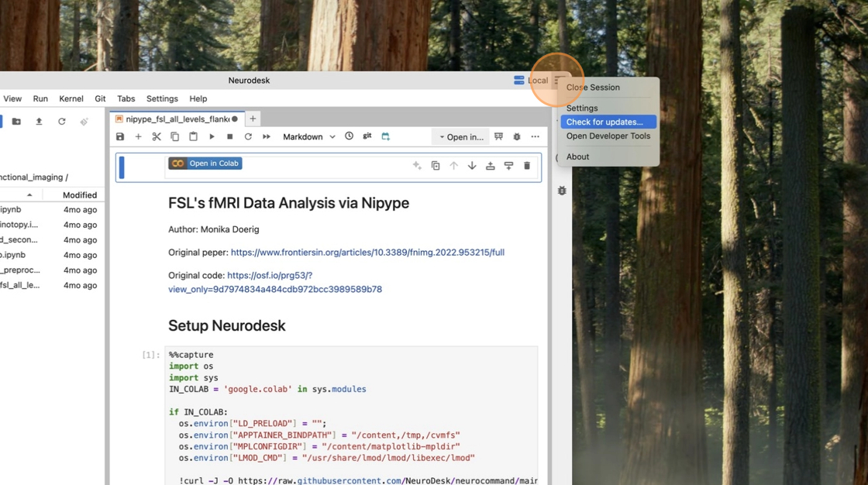868x485 pixels.
Task: Open the Git menu
Action: pyautogui.click(x=100, y=98)
